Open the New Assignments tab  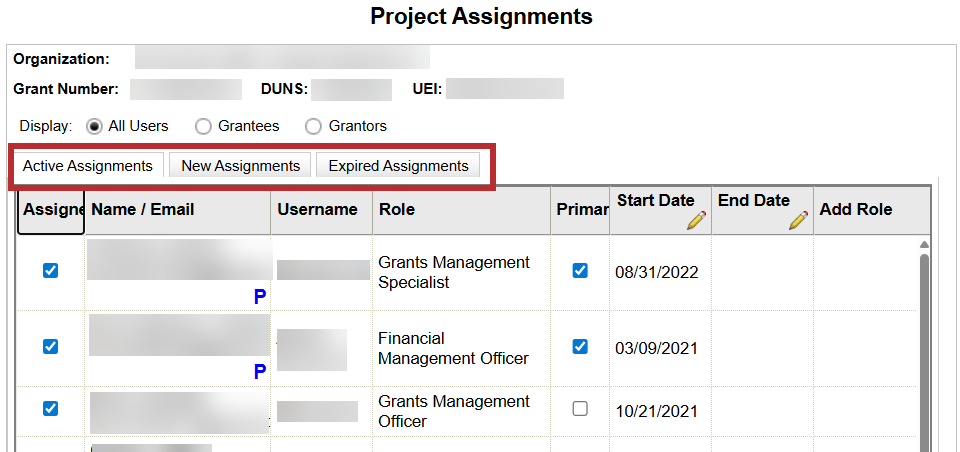tap(240, 166)
